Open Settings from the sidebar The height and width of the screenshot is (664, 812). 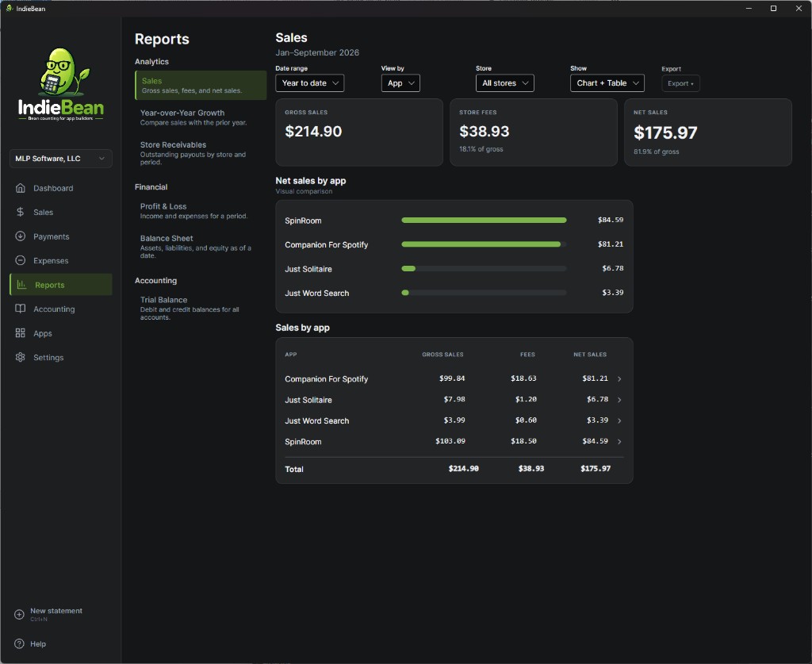coord(60,357)
